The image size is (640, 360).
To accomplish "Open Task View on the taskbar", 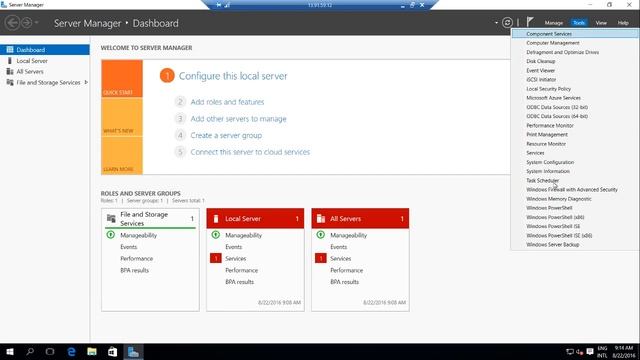I will [50, 352].
